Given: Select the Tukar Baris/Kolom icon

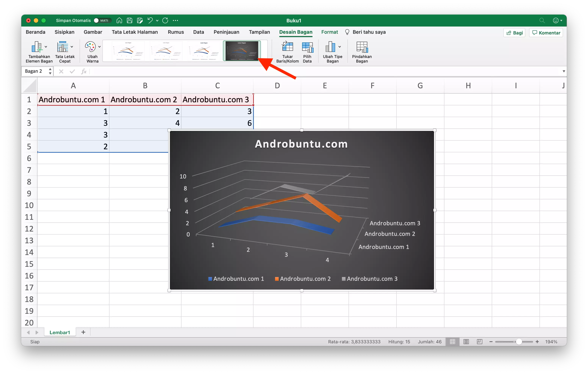Looking at the screenshot, I should [287, 48].
